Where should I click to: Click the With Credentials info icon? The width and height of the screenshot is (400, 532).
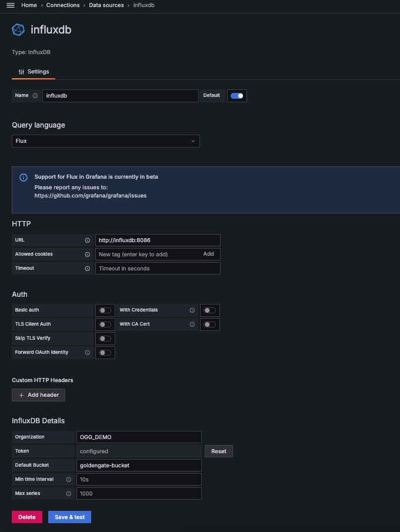[x=192, y=310]
